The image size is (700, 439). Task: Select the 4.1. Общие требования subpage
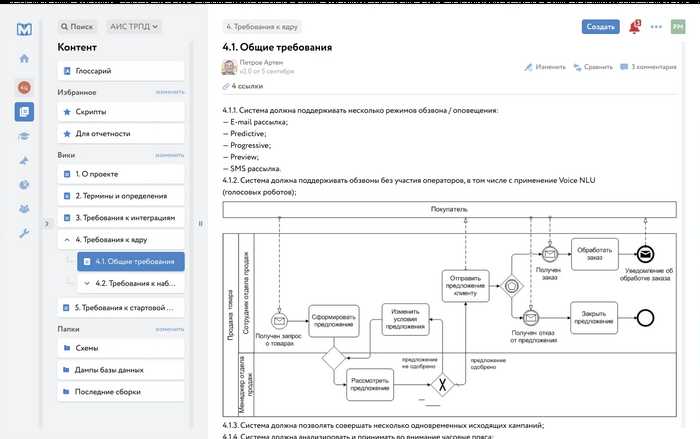131,262
